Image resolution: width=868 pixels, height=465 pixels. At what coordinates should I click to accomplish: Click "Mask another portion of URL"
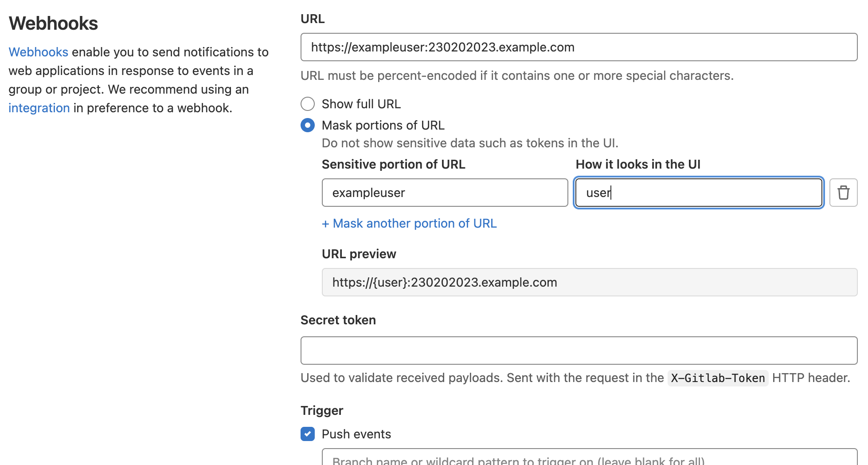409,223
